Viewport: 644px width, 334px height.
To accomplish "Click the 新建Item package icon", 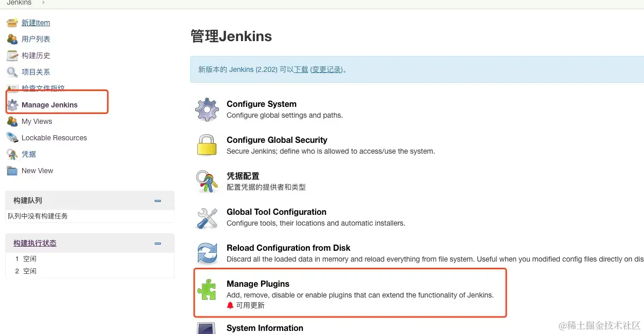I will point(12,23).
